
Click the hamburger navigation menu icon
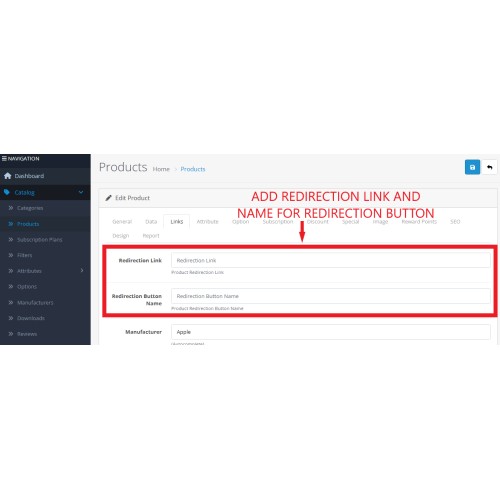click(4, 158)
